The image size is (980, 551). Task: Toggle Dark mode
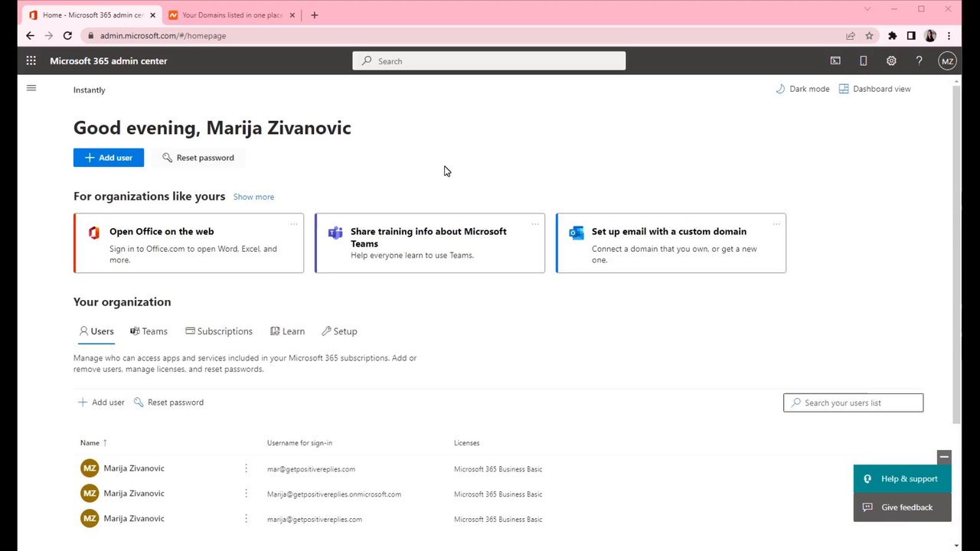point(802,89)
